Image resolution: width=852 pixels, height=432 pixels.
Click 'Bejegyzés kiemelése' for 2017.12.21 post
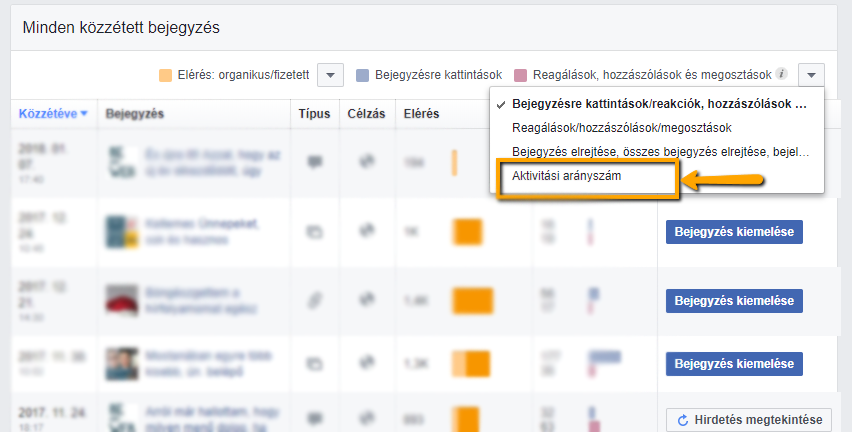[x=734, y=301]
